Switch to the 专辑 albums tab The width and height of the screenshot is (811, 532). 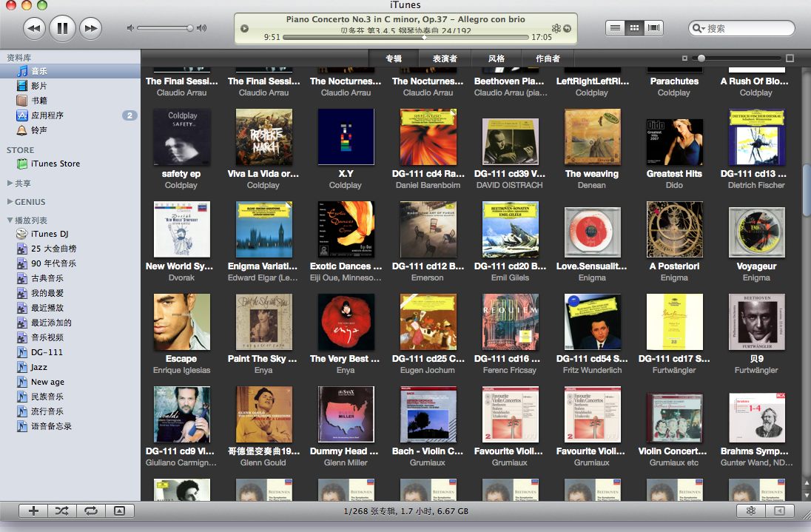tap(394, 58)
